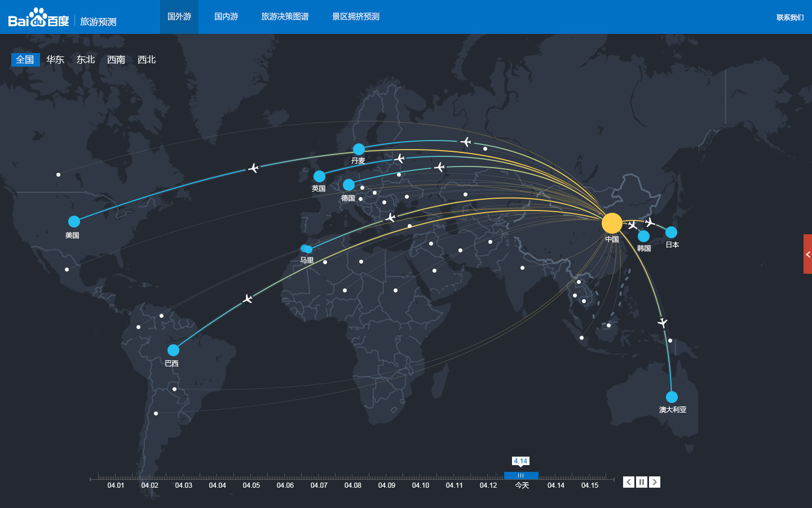812x508 pixels.
Task: Expand the red side panel arrow
Action: point(807,254)
